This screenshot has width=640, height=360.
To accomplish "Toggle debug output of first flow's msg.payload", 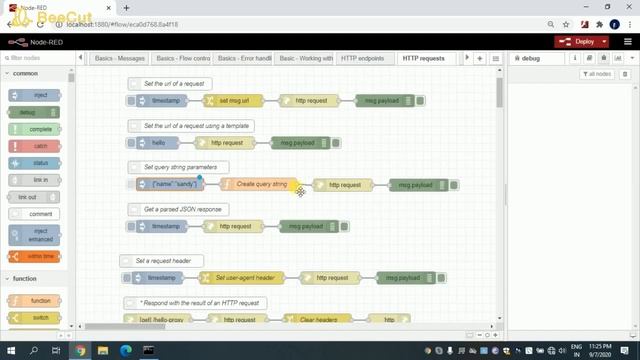I will (420, 101).
